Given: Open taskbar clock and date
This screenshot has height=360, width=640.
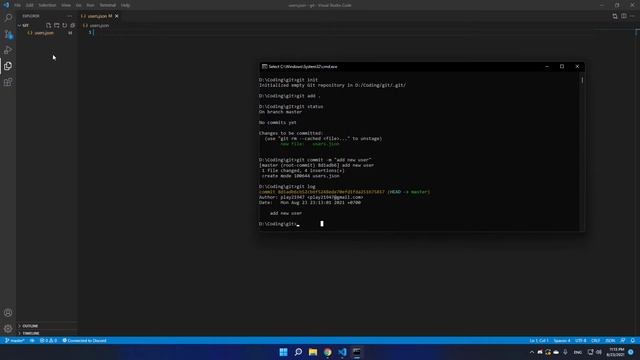Looking at the screenshot, I should point(616,352).
